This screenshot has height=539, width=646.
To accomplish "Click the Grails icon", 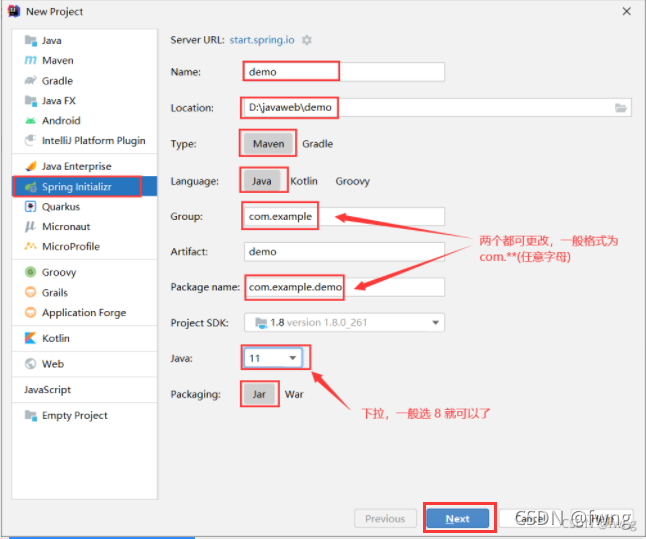I will pos(30,292).
